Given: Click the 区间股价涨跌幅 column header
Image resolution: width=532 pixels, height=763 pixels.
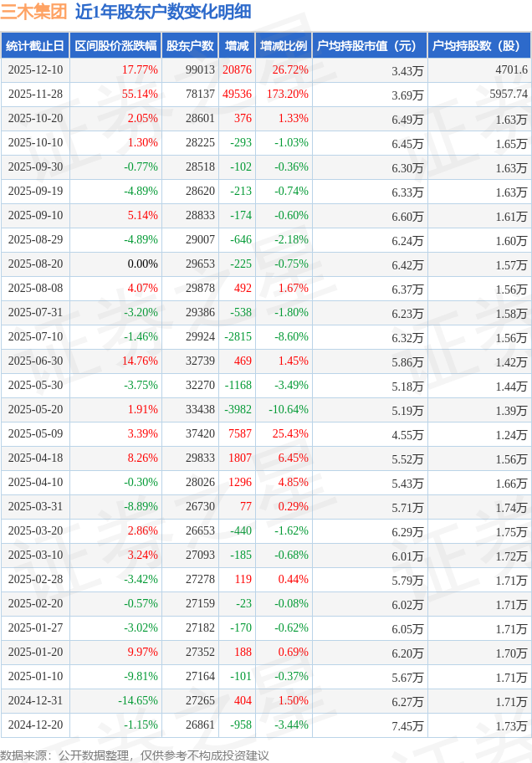Looking at the screenshot, I should 115,46.
